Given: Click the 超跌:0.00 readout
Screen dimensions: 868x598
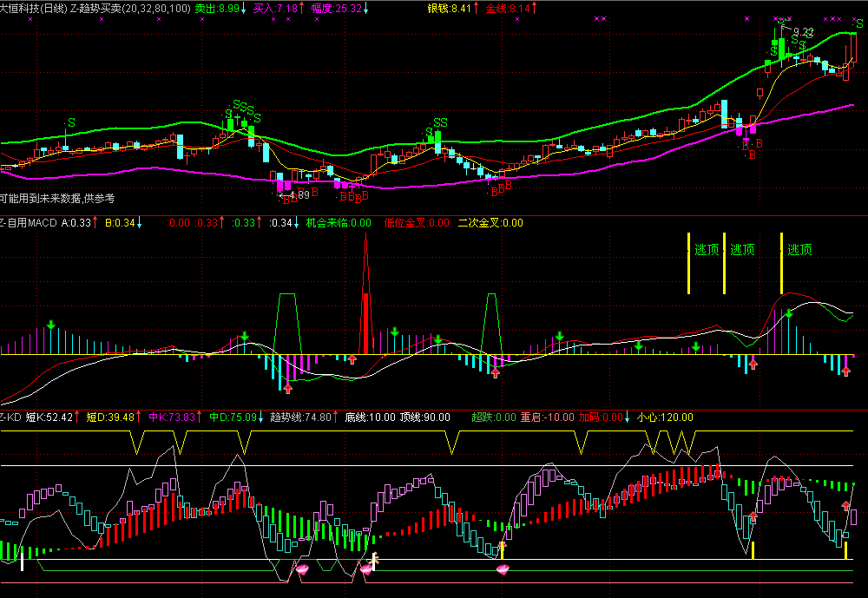Looking at the screenshot, I should pyautogui.click(x=494, y=417).
